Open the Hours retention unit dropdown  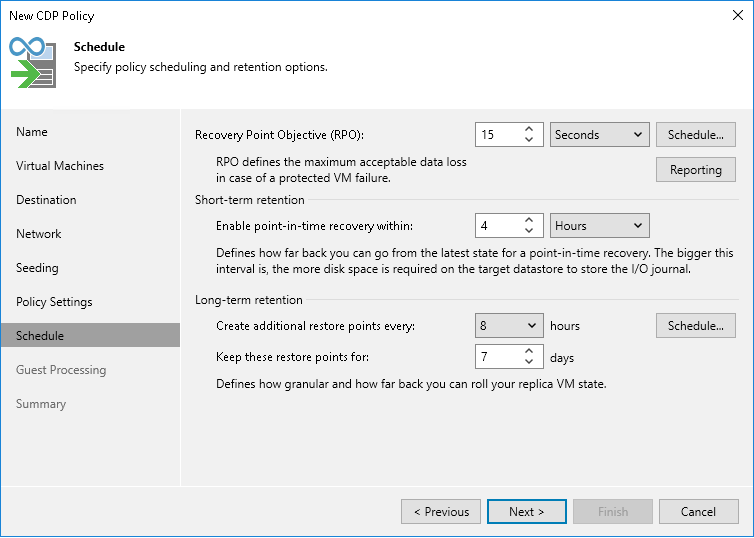pos(600,225)
